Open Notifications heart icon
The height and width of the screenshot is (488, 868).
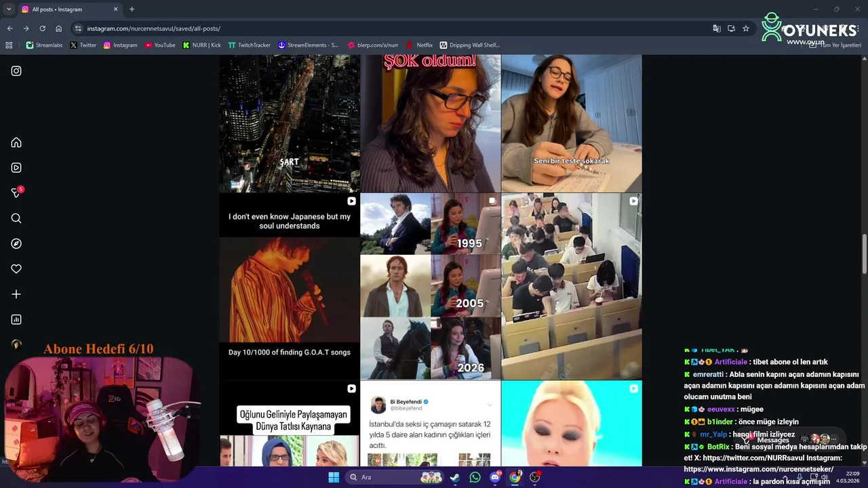point(16,269)
